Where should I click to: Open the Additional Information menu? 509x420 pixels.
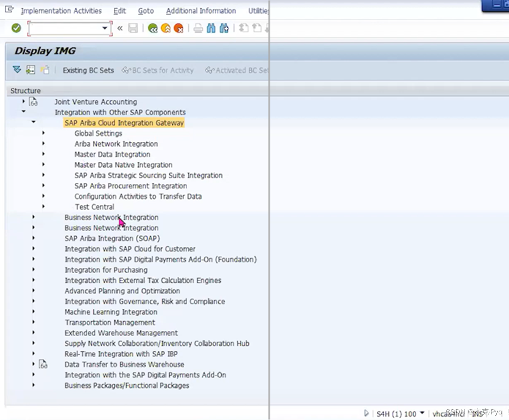[201, 11]
